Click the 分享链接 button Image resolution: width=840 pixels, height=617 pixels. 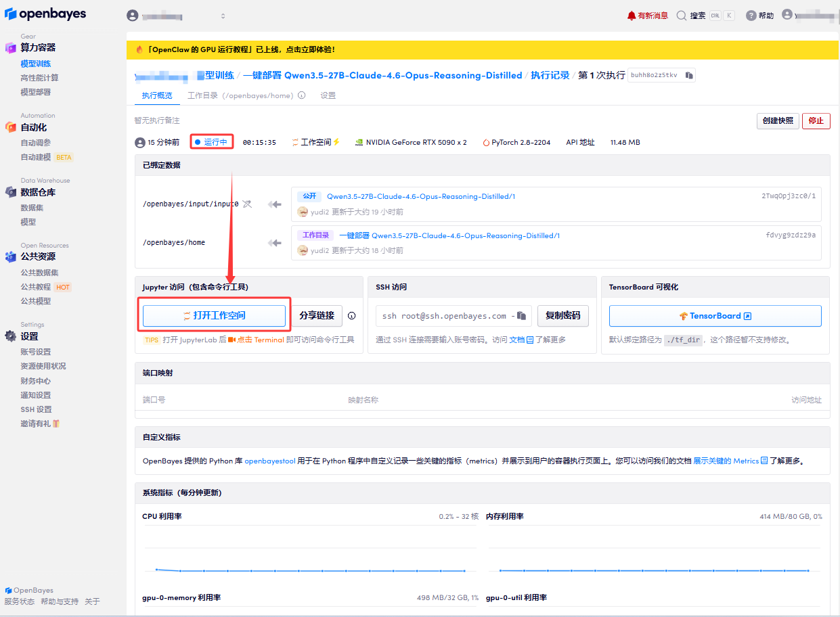(x=317, y=316)
